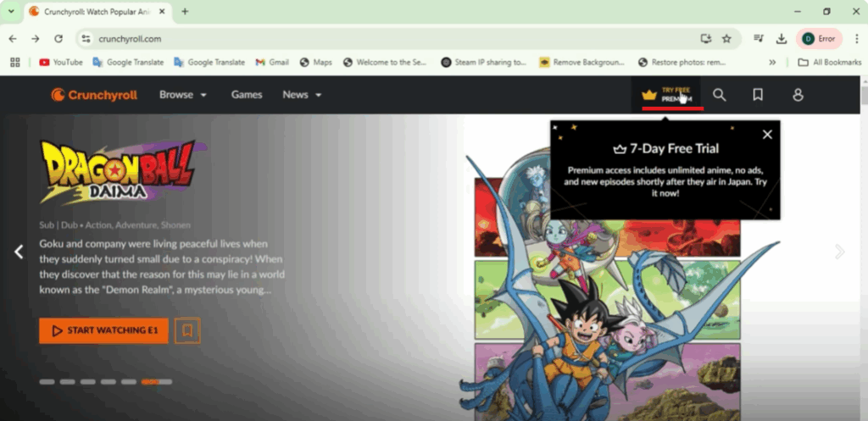
Task: Open the Games menu item
Action: 247,95
